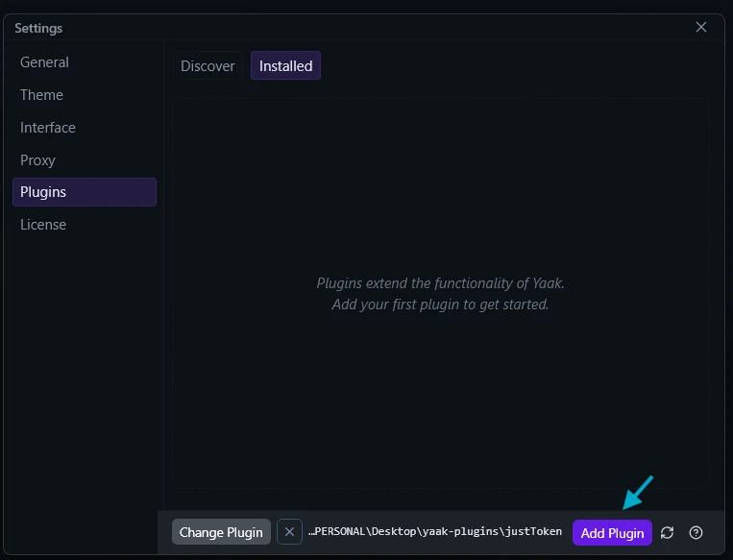Click the 'Plugins extend the functionality of Yaak.' text
Image resolution: width=733 pixels, height=560 pixels.
coord(440,283)
